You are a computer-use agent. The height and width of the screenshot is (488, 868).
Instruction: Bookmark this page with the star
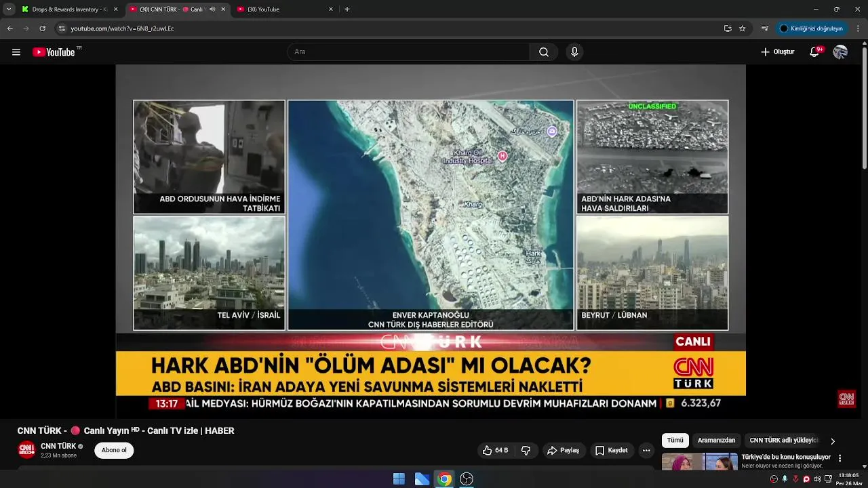point(743,28)
